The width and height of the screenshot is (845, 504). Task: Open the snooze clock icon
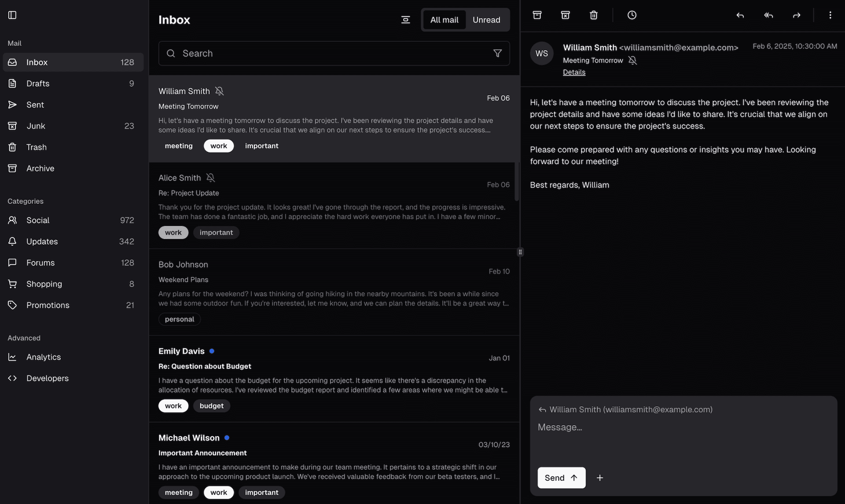632,15
